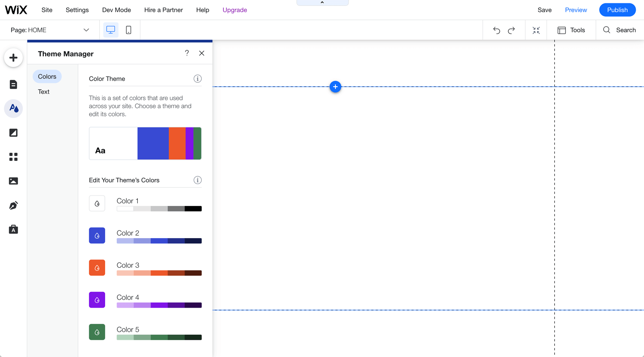The height and width of the screenshot is (357, 644).
Task: Click the Color Theme heading
Action: click(x=107, y=79)
